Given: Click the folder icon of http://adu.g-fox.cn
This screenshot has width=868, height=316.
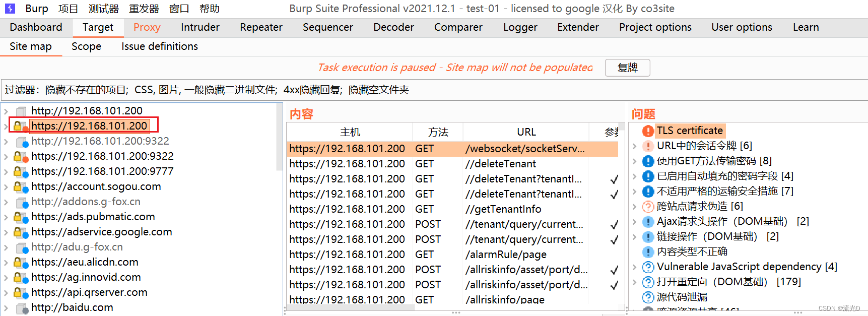Looking at the screenshot, I should pos(22,247).
